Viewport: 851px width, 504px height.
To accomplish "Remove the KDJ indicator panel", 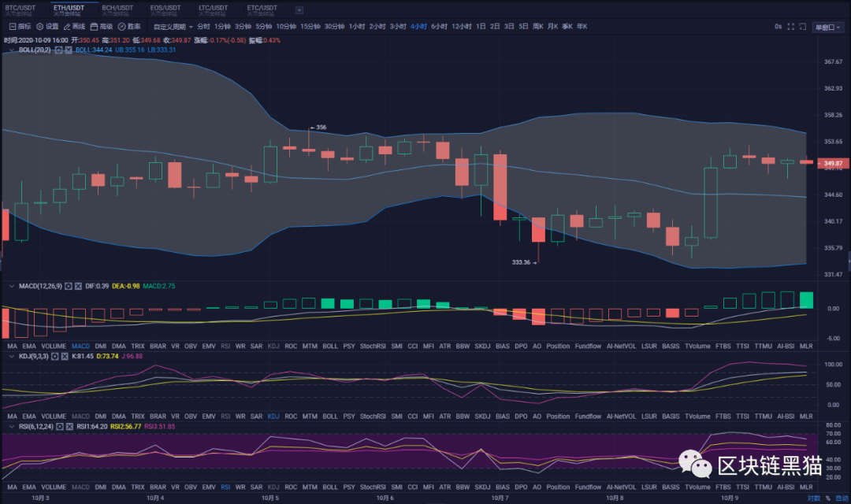I will (x=65, y=357).
